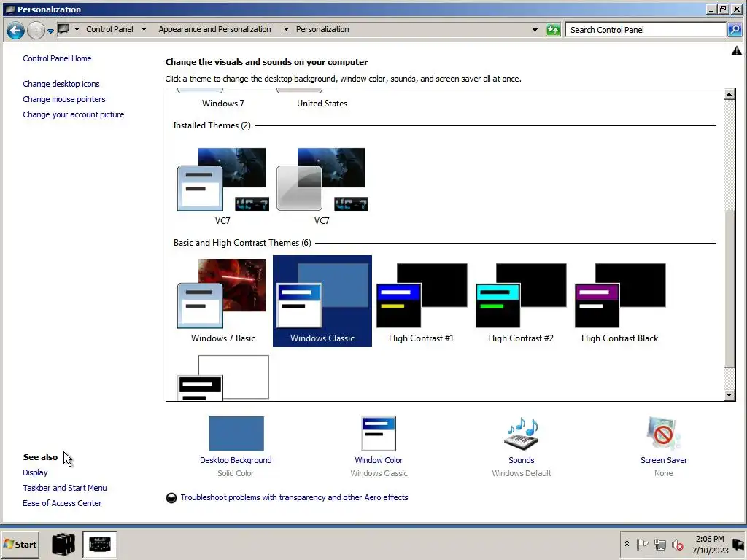Select the High Contrast #1 theme
The image size is (747, 560).
point(421,300)
